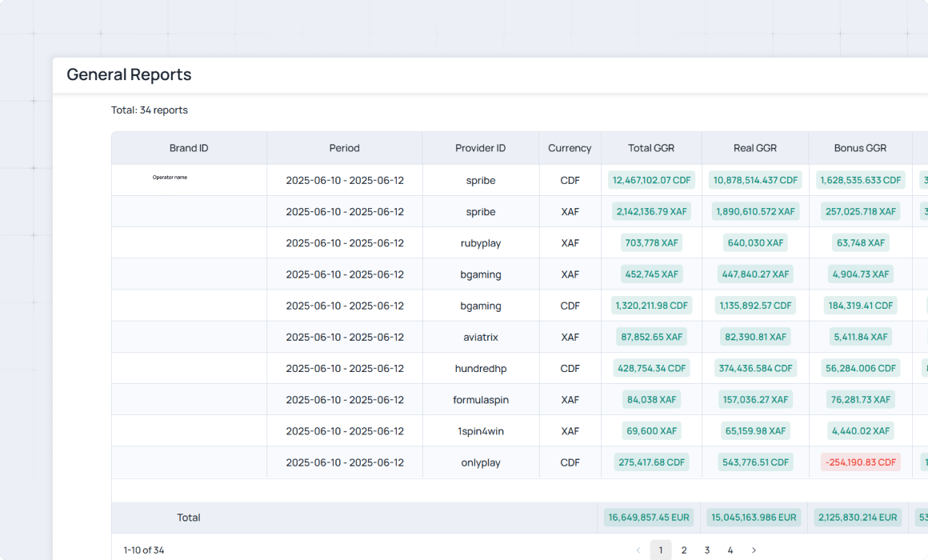Image resolution: width=928 pixels, height=560 pixels.
Task: Click total GGR sum 16,649,857.45 EUR
Action: click(x=649, y=518)
